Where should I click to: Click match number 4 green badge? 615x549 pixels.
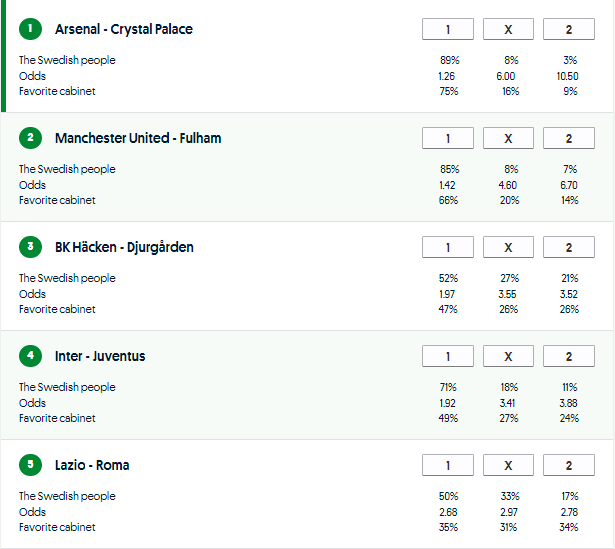[31, 356]
